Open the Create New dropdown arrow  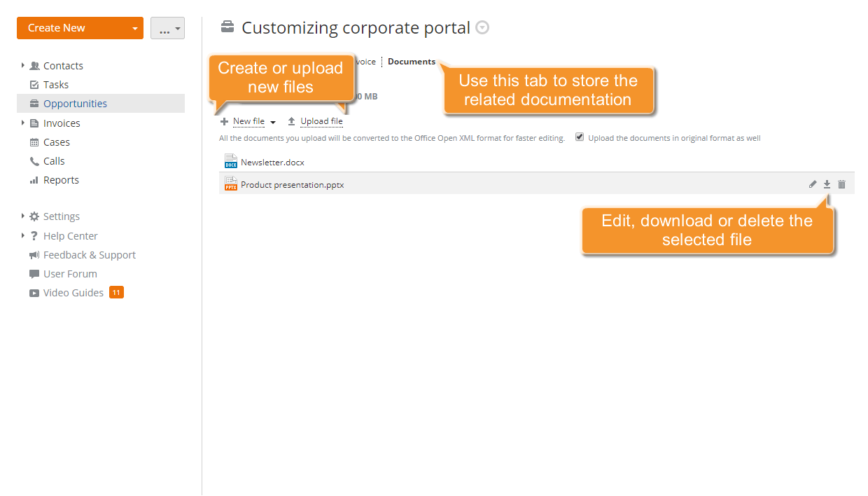click(136, 28)
